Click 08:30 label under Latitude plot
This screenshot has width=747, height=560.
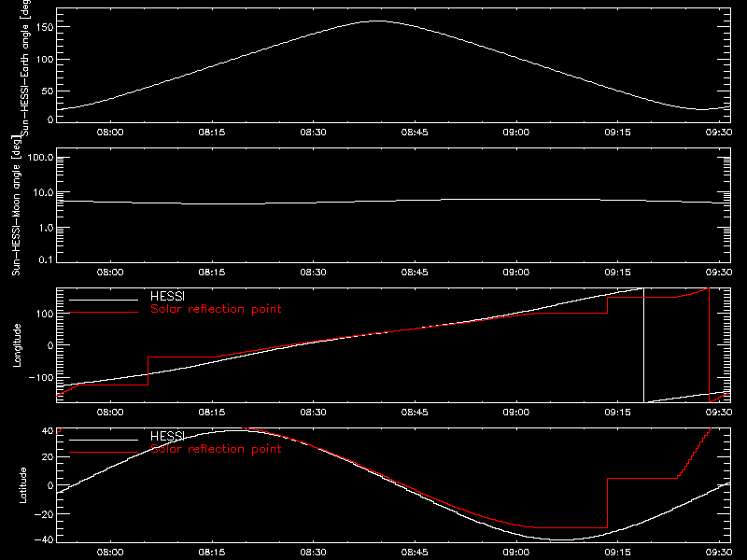coord(313,553)
